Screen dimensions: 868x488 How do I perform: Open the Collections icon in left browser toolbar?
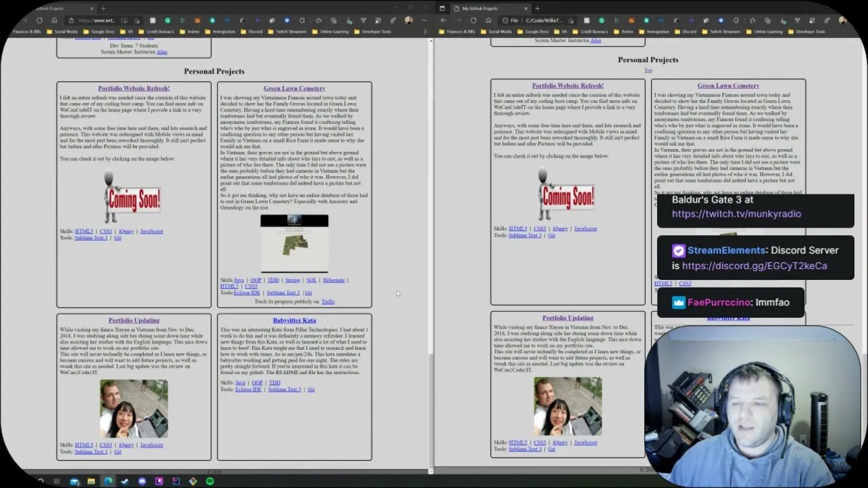click(x=332, y=20)
